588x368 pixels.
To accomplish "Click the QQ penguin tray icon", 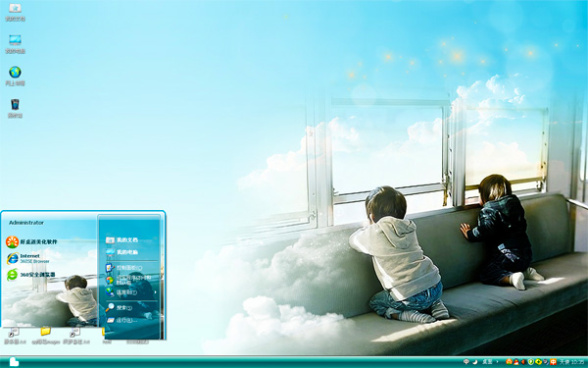I will pos(516,362).
